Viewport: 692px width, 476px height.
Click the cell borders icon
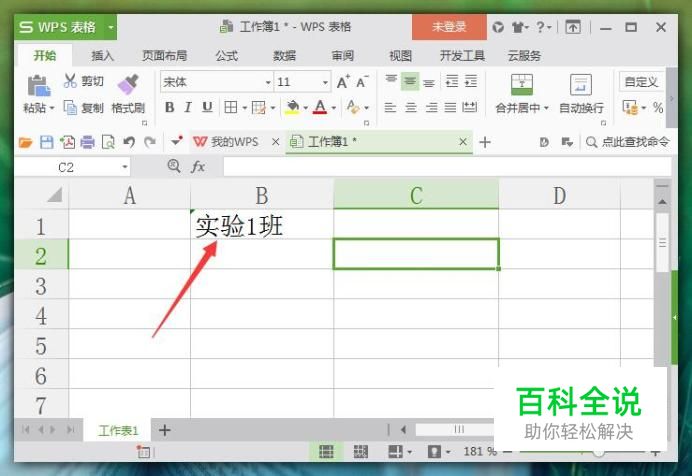pos(231,107)
